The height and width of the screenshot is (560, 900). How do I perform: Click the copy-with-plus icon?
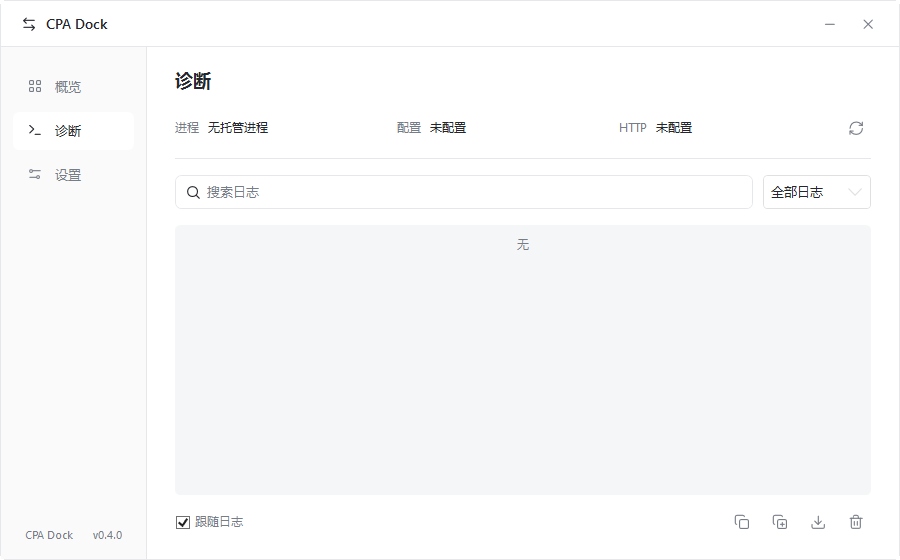pos(779,522)
